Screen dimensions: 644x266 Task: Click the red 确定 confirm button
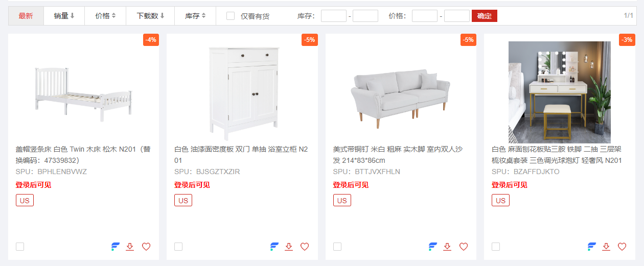484,16
